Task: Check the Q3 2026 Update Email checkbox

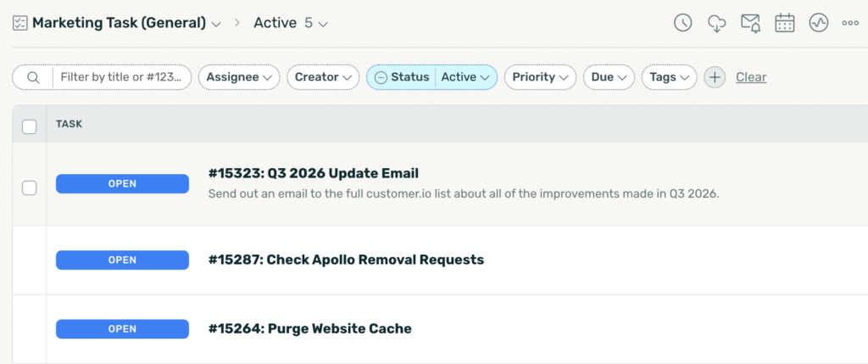Action: [30, 188]
